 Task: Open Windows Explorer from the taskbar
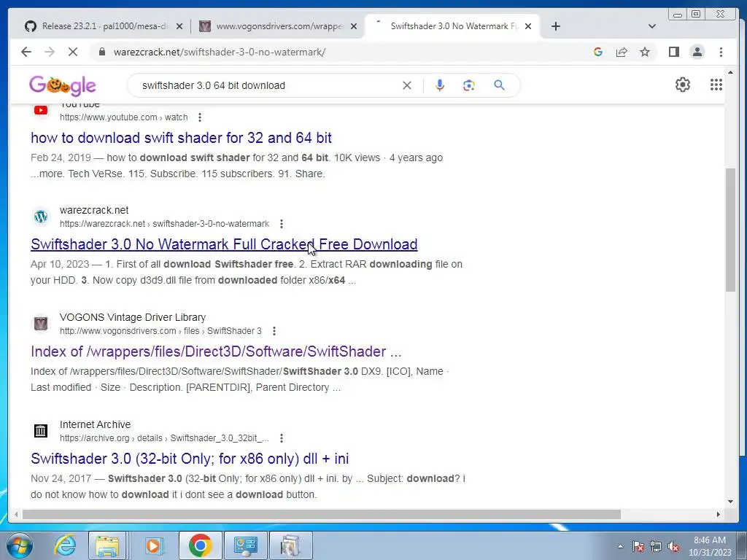coord(107,545)
